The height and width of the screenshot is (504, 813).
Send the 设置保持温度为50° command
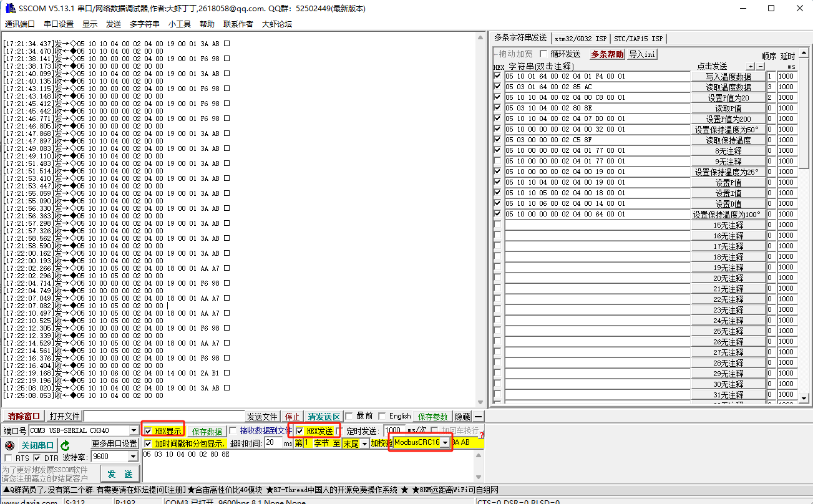click(x=728, y=129)
